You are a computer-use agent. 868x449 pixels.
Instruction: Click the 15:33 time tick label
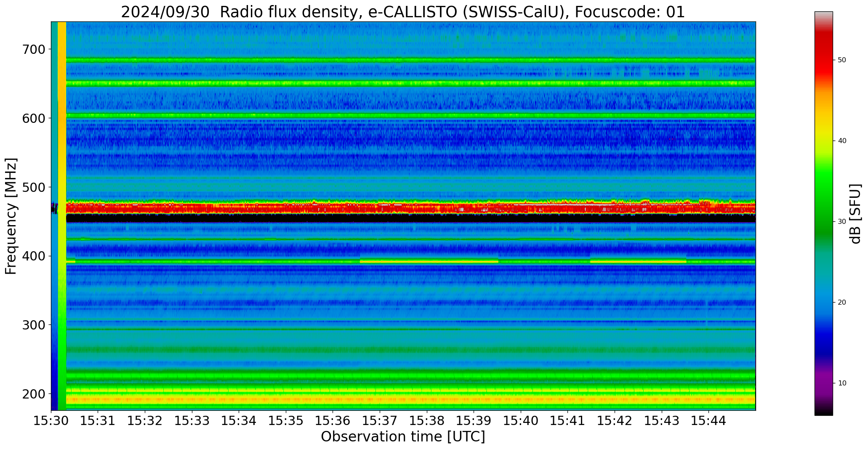(x=192, y=420)
